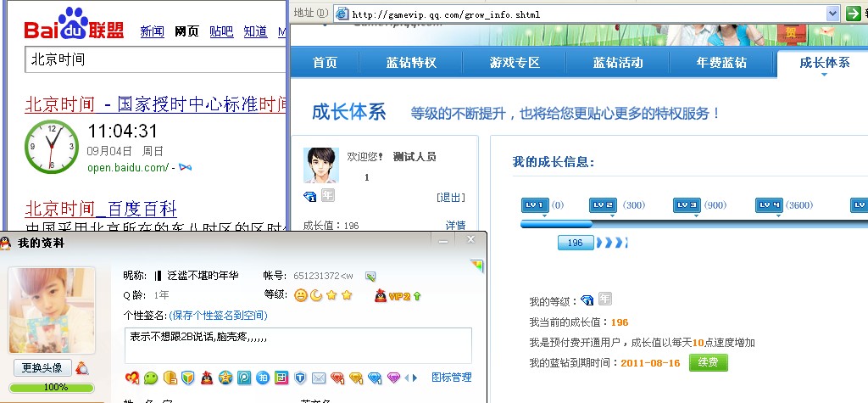This screenshot has height=403, width=868.
Task: Click the blue diamond icon under user avatar
Action: pos(309,196)
